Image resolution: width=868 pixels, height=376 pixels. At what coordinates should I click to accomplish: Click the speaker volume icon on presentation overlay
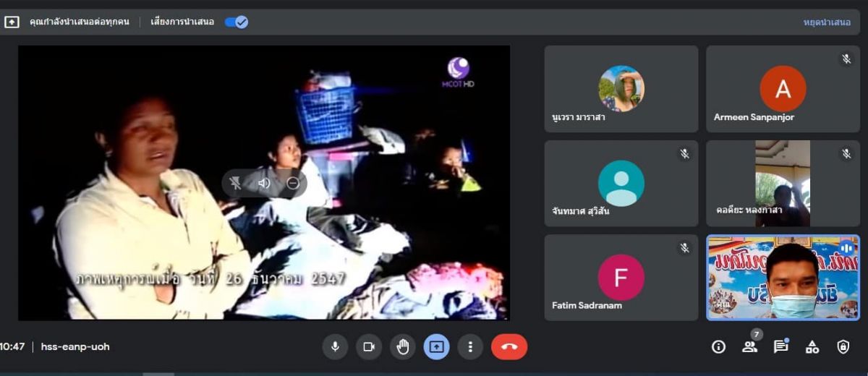(264, 184)
